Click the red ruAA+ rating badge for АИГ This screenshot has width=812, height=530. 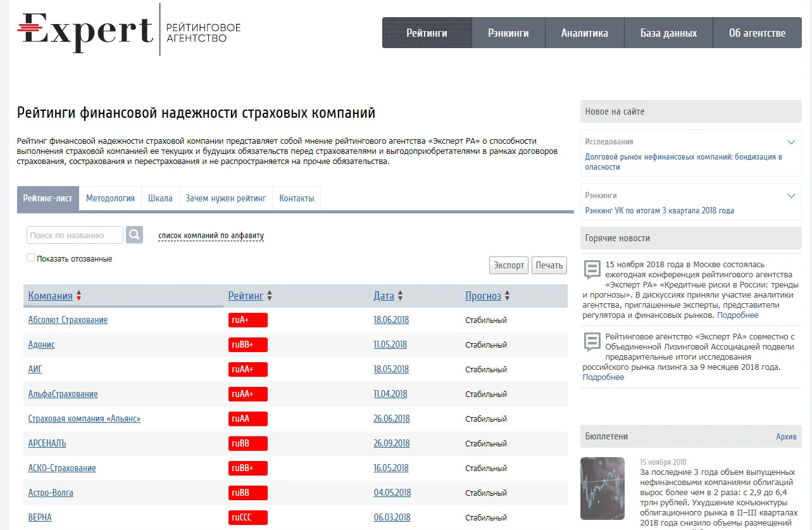click(x=248, y=369)
